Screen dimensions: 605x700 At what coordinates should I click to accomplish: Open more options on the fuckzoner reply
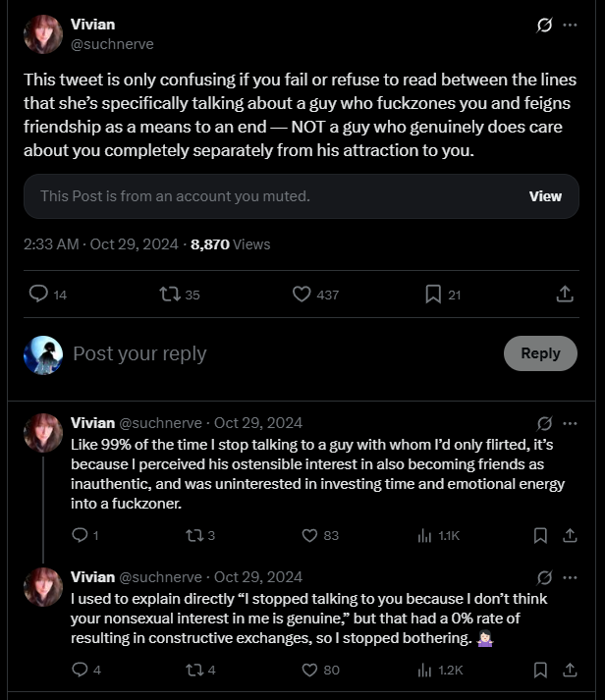point(570,423)
